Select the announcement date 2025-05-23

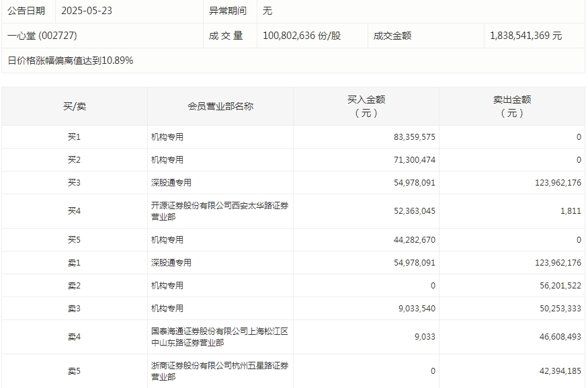86,11
